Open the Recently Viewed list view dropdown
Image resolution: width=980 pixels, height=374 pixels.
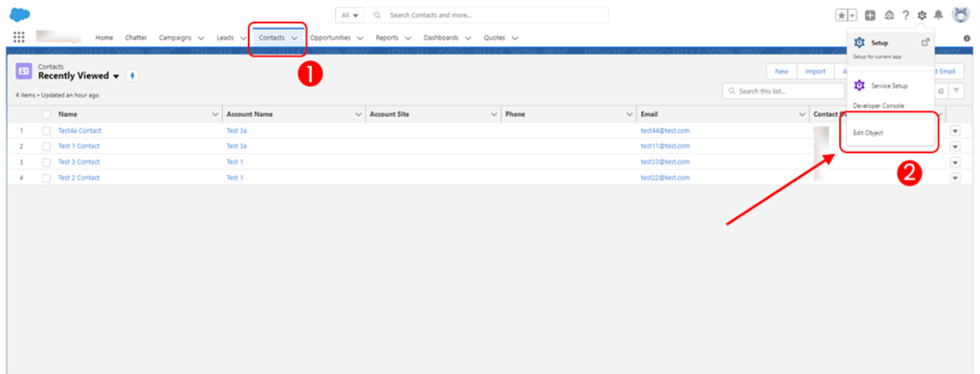click(x=116, y=77)
